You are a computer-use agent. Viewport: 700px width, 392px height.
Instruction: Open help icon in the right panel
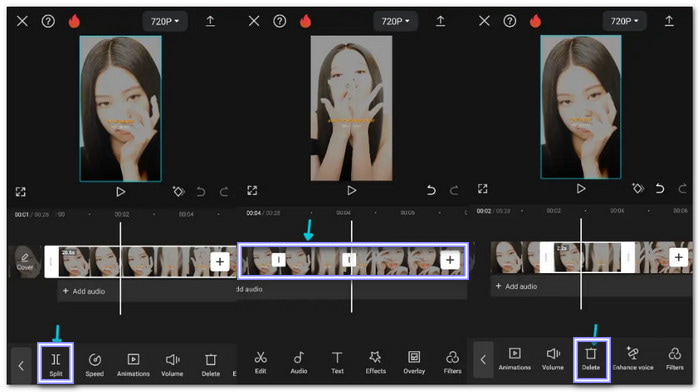pos(509,21)
